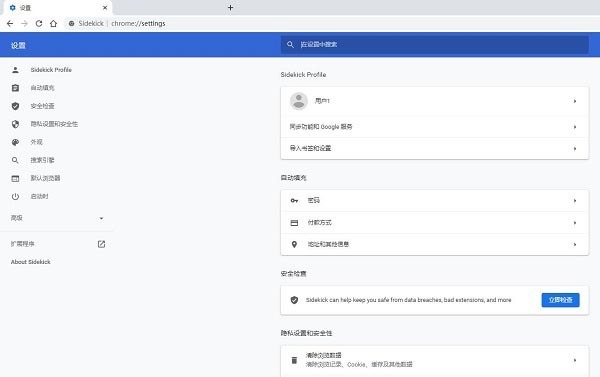This screenshot has width=600, height=377.
Task: Open import bookmarks and settings row
Action: [435, 149]
